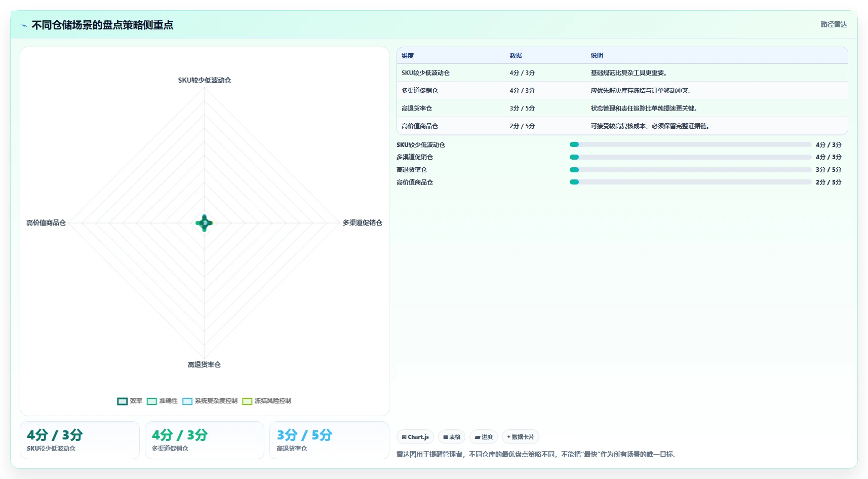Click the Chart.js tag chip

(415, 437)
